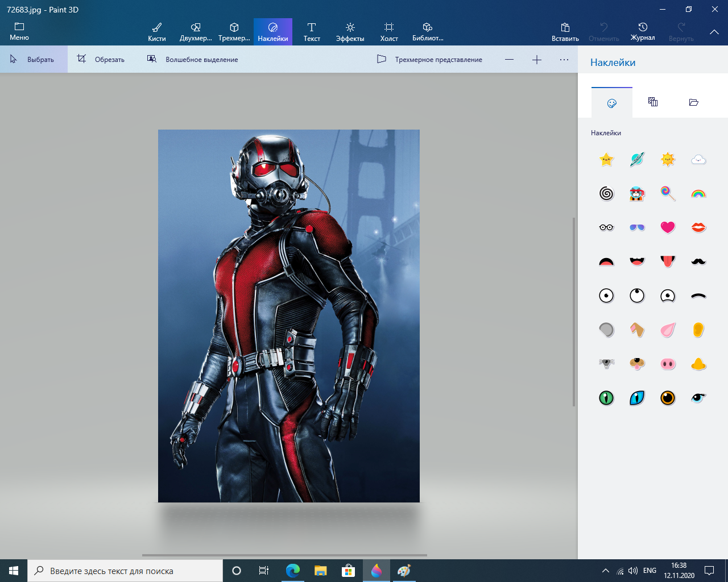Image resolution: width=728 pixels, height=582 pixels.
Task: Pick the cat whiskers nose sticker
Action: tap(607, 364)
